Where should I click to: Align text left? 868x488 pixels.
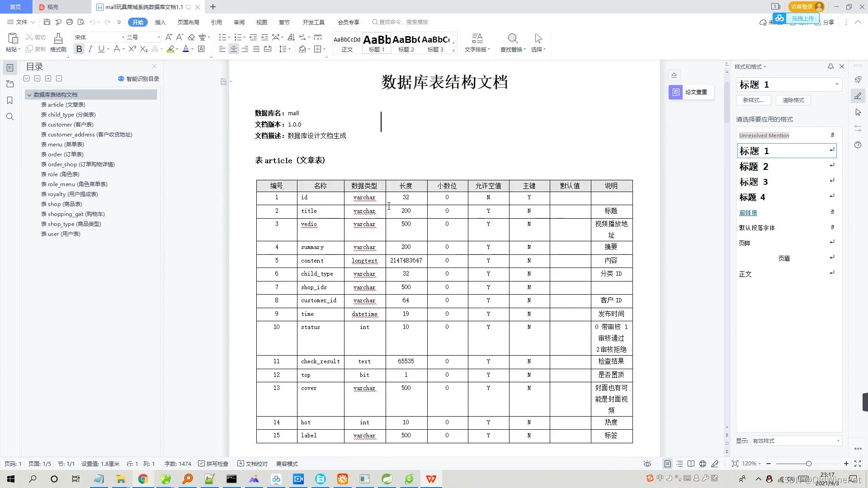pyautogui.click(x=222, y=49)
